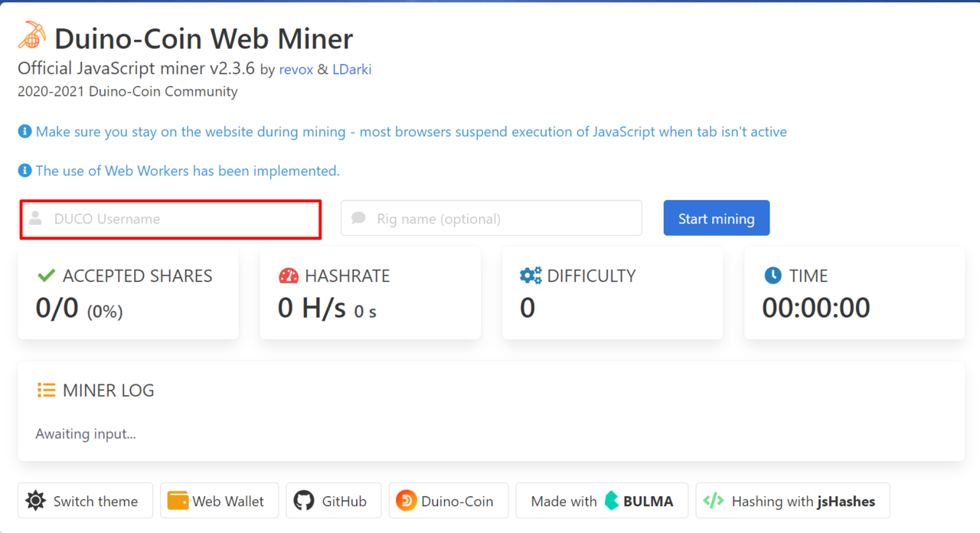Click the info icon beside the Web Workers notice
980x533 pixels.
24,171
